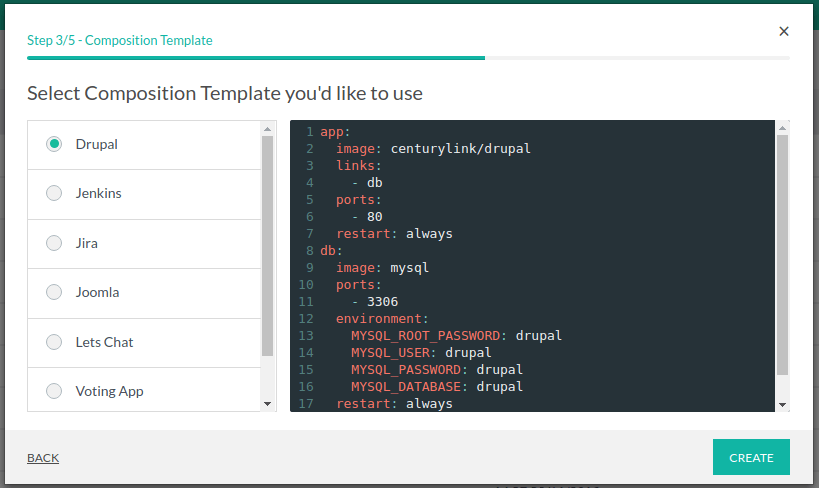
Task: Click code preview scroll up arrow
Action: [x=782, y=129]
